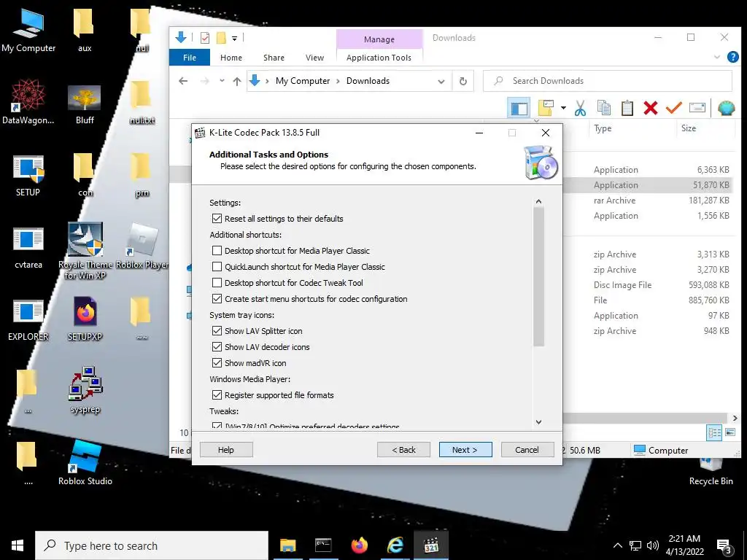Uncheck Register supported file formats

pyautogui.click(x=217, y=395)
